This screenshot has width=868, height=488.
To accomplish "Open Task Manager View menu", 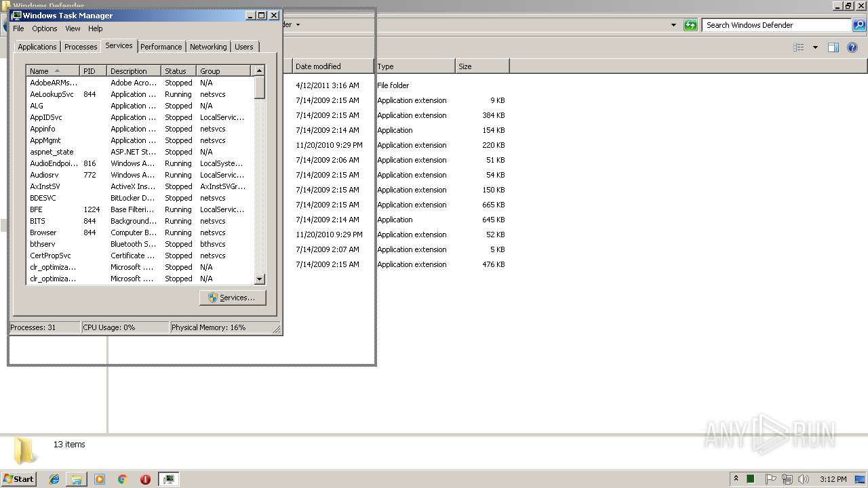I will (x=73, y=28).
